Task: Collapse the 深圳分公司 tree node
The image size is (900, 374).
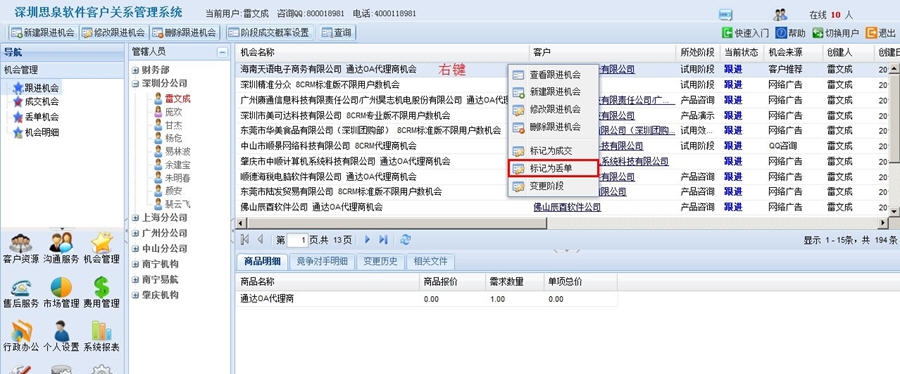Action: click(135, 83)
